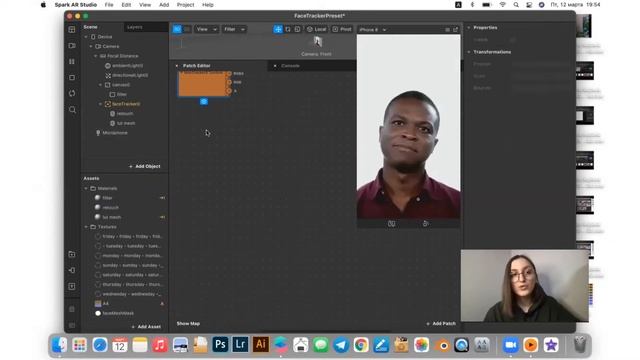The image size is (640, 360).
Task: Open the Add menu in menu bar
Action: click(x=164, y=5)
